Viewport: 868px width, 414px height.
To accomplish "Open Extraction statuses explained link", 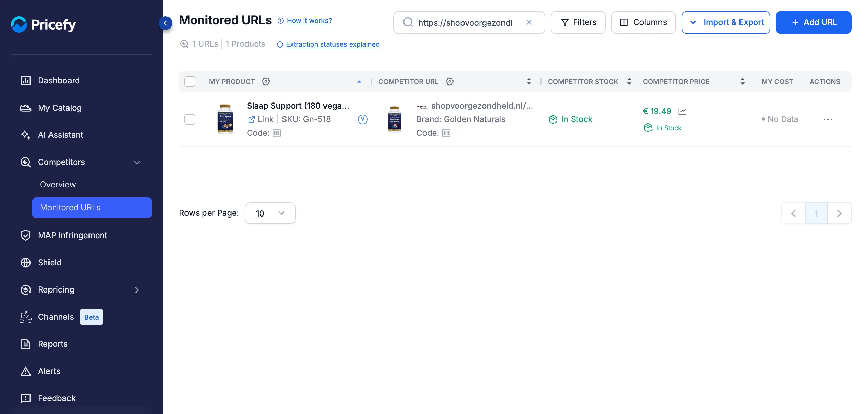I will 333,44.
